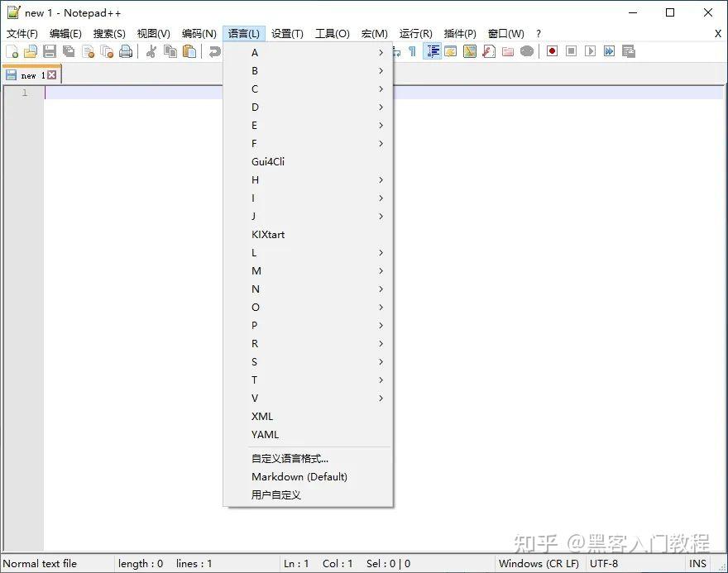Switch to the new 1 tab
Screen dimensions: 728x573
(x=31, y=74)
